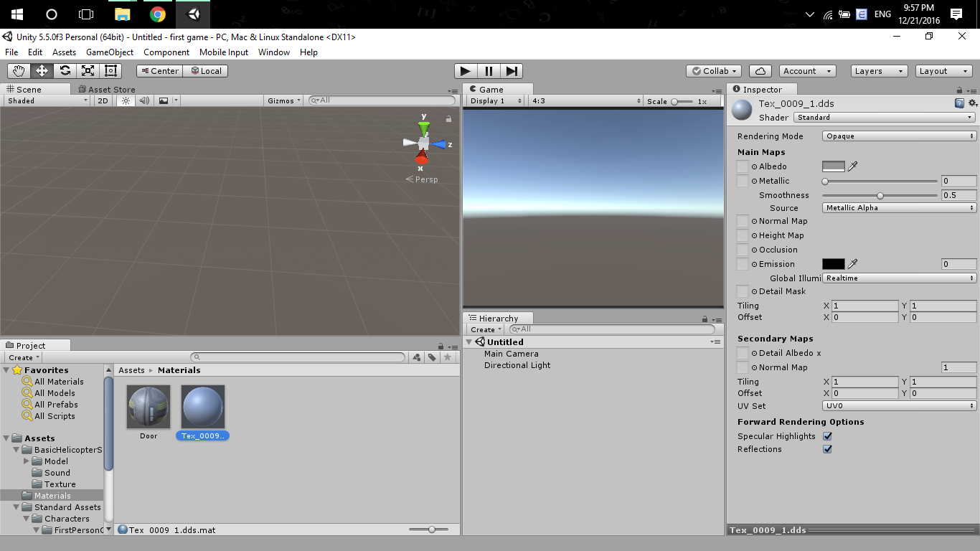Mute Scene view audio
The image size is (980, 551).
click(x=145, y=100)
